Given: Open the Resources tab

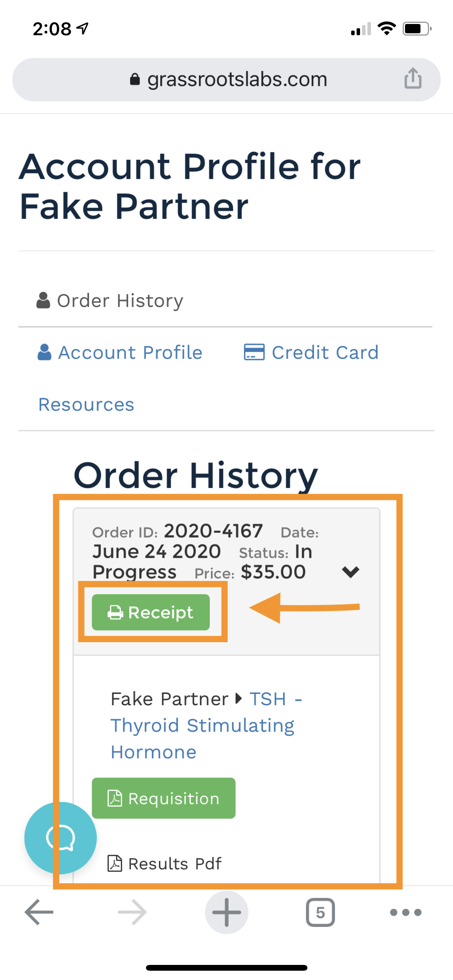Looking at the screenshot, I should pos(86,404).
